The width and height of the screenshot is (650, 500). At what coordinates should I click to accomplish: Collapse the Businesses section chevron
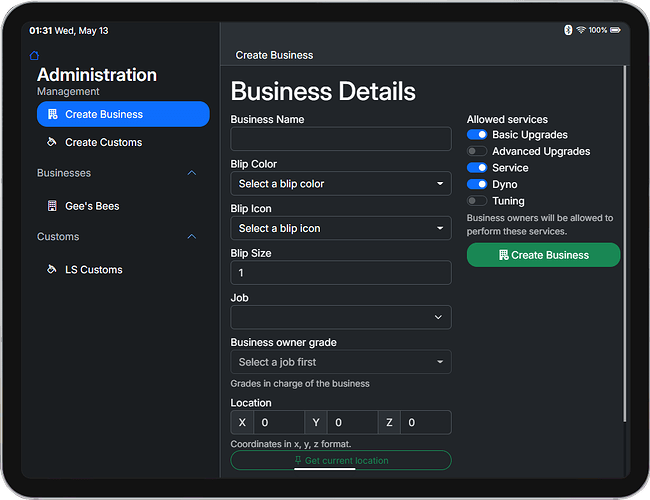(x=192, y=173)
